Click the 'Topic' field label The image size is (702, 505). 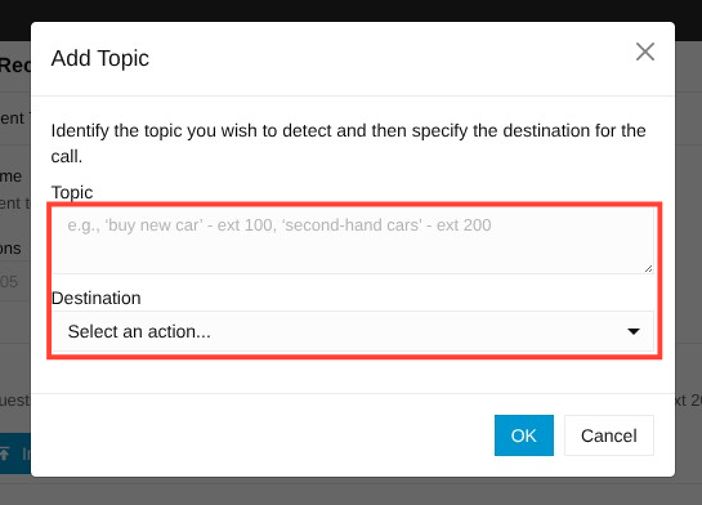(72, 192)
